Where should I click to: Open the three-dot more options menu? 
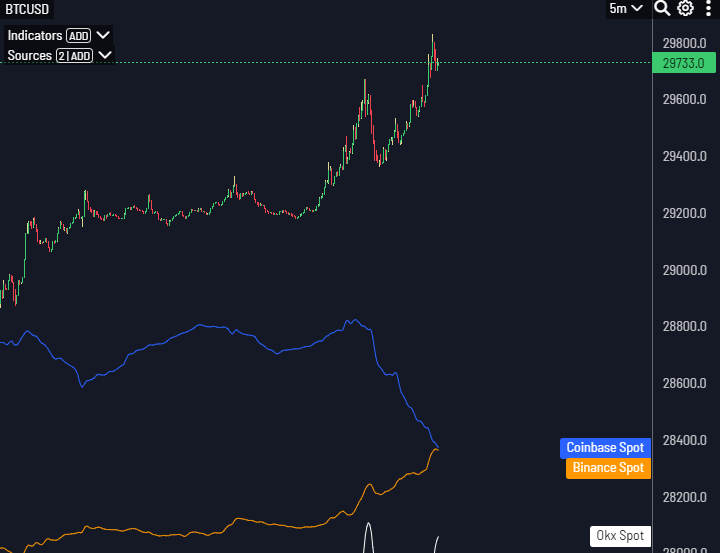point(707,9)
